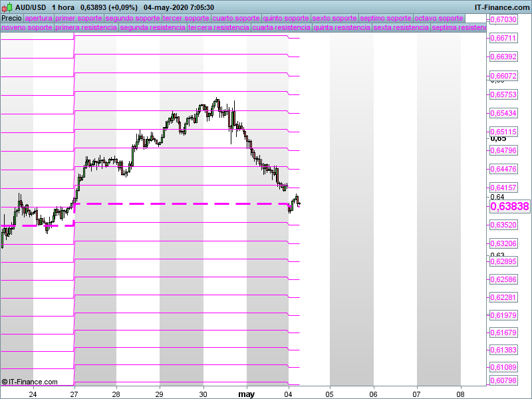Click the 'octavo soporte' legend label
532x399 pixels.
click(x=438, y=18)
